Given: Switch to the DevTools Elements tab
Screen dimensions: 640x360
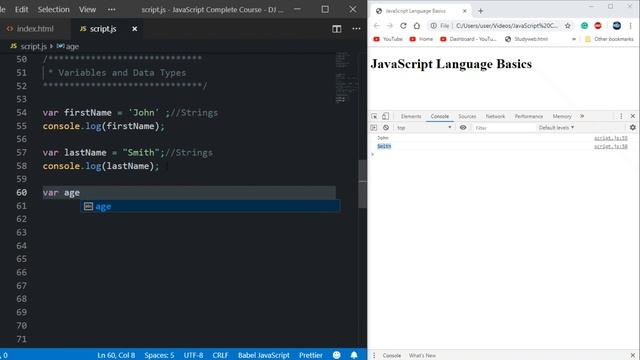Looking at the screenshot, I should click(x=411, y=116).
